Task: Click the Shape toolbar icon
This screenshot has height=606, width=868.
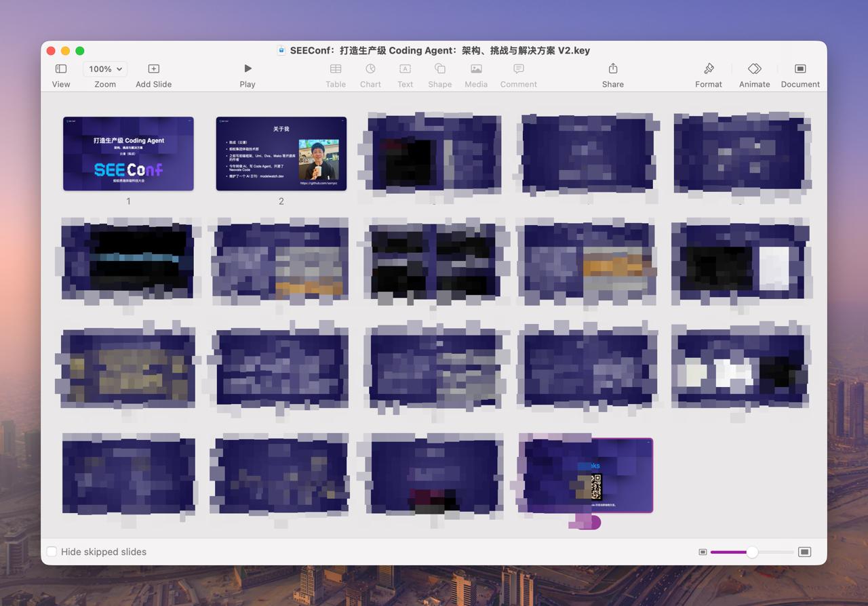Action: tap(439, 68)
